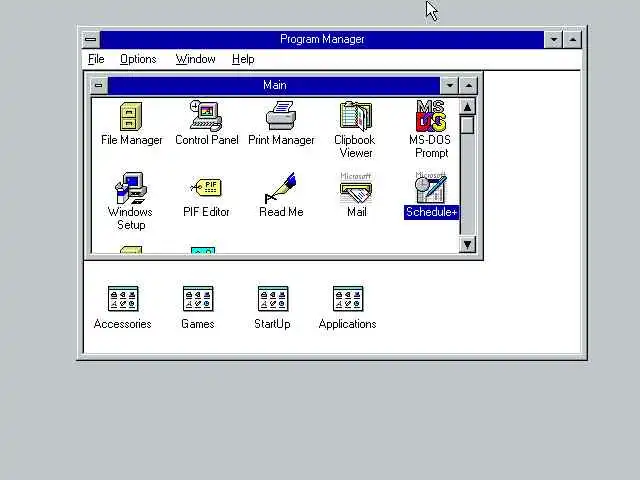The width and height of the screenshot is (640, 480).
Task: Click the Program Manager title bar
Action: (x=322, y=40)
